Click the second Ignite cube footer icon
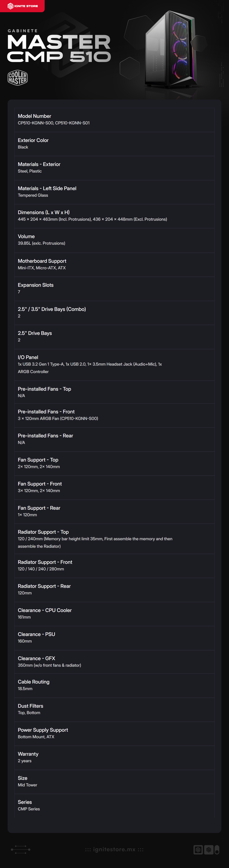 point(209,850)
